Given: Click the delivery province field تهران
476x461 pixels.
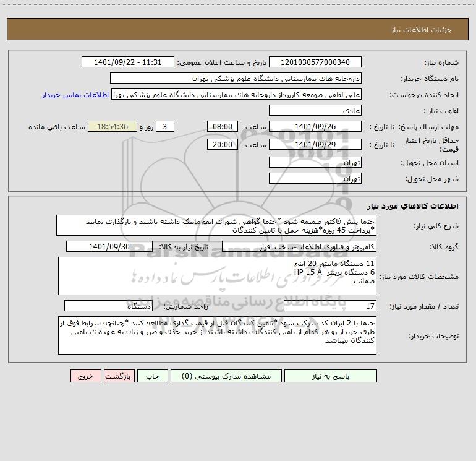Looking at the screenshot, I should click(x=315, y=162).
